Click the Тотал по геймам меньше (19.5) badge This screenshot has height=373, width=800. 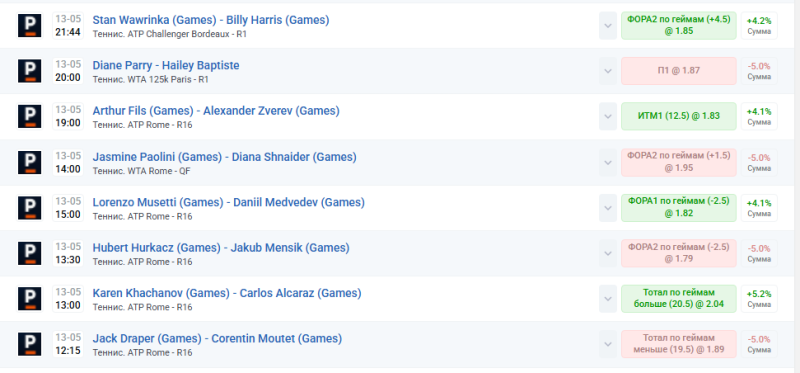(679, 344)
